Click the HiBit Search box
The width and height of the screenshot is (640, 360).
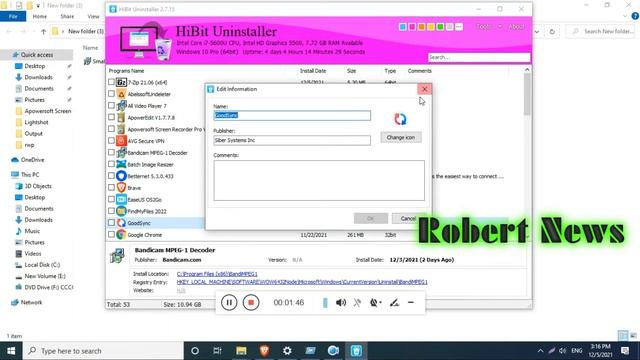[479, 58]
